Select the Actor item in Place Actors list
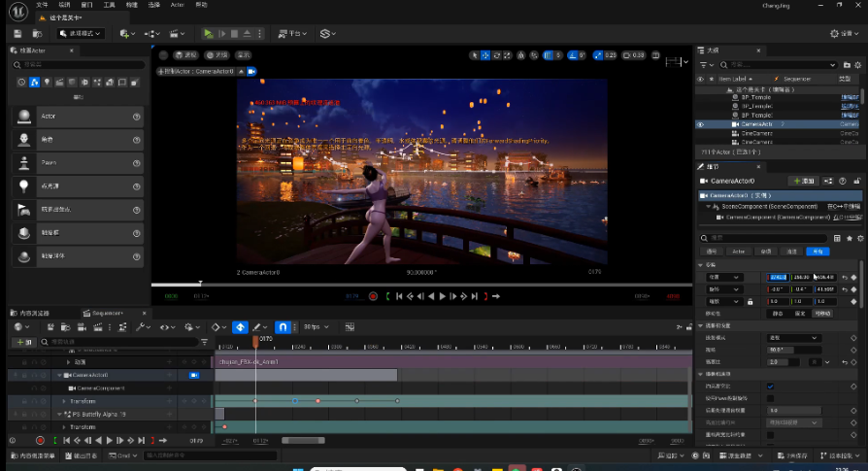Image resolution: width=868 pixels, height=471 pixels. coord(78,117)
